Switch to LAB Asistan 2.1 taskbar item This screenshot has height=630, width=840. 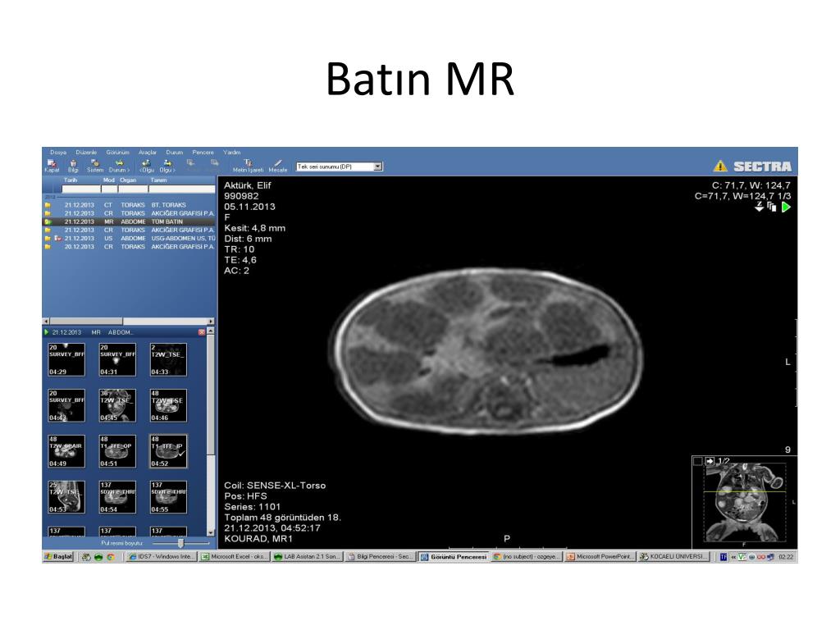[x=307, y=557]
